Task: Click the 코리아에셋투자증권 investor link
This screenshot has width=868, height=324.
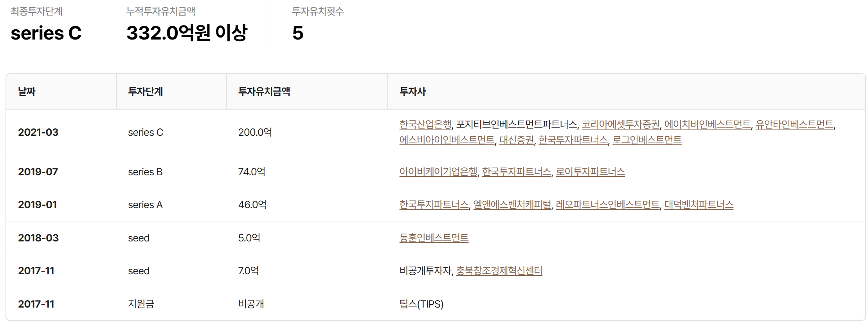Action: [x=621, y=124]
